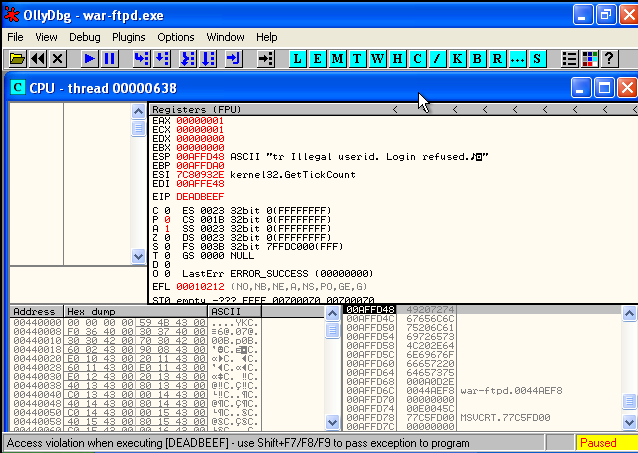Image resolution: width=638 pixels, height=453 pixels.
Task: Open debugging options list icon
Action: [x=569, y=59]
